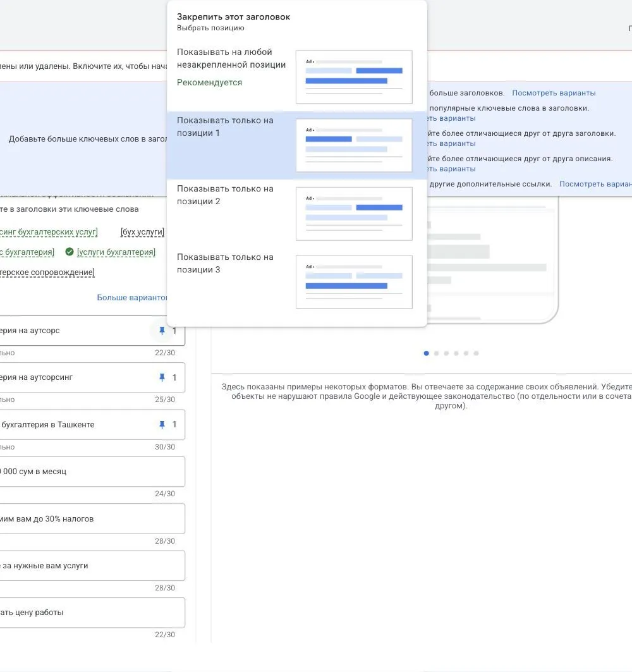Screen dimensions: 632x672
Task: Open 'Посмотреть варианты' link next to 'больше заголовков'
Action: 554,93
